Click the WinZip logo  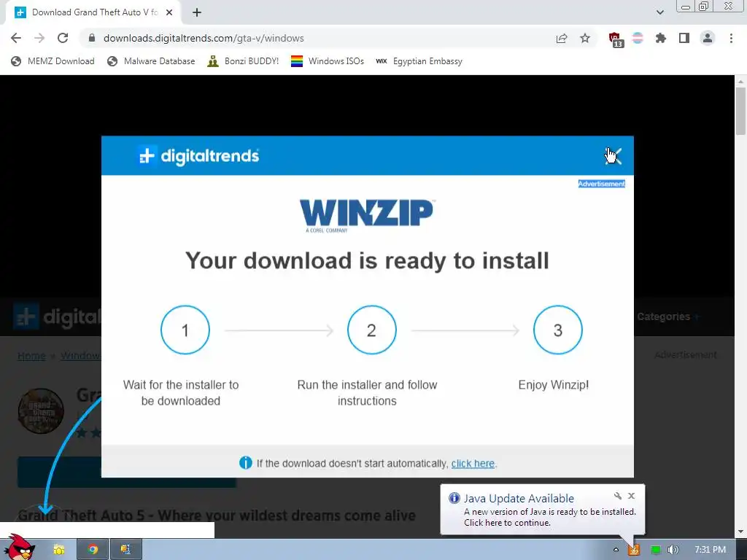(367, 215)
